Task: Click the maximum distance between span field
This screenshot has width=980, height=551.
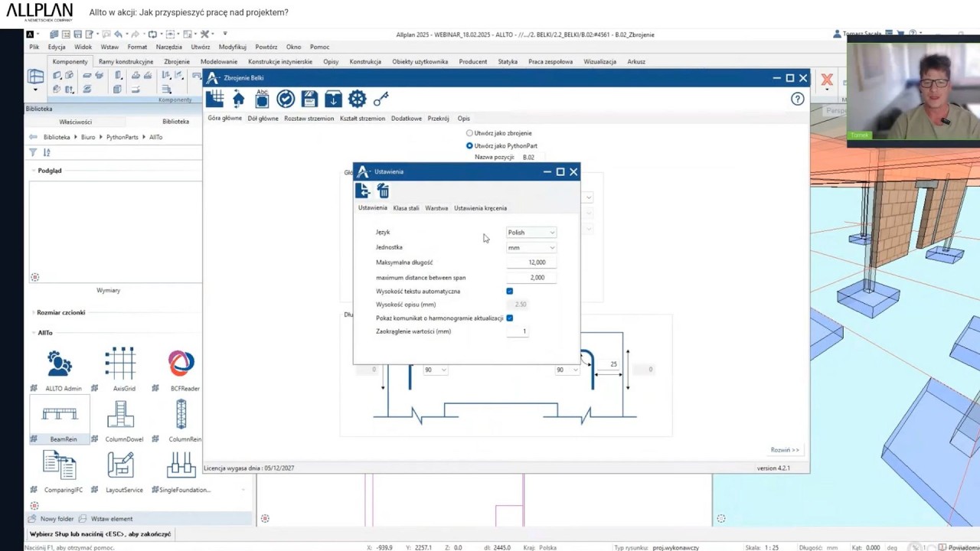Action: 531,278
